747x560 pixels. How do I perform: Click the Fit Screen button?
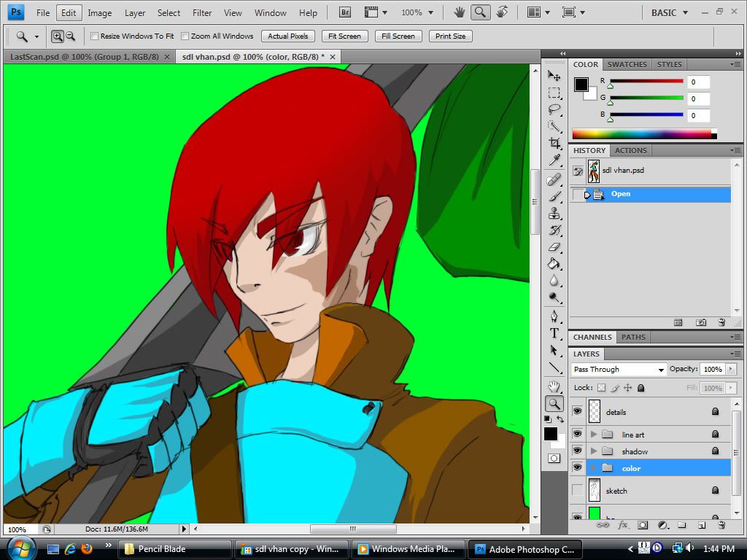pos(344,36)
